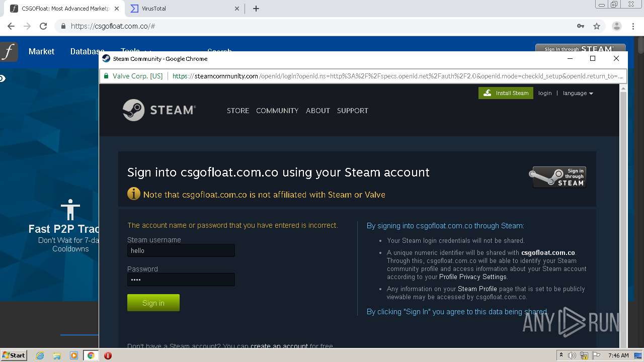This screenshot has width=644, height=362.
Task: Open the COMMUNITY menu item
Action: pos(277,111)
